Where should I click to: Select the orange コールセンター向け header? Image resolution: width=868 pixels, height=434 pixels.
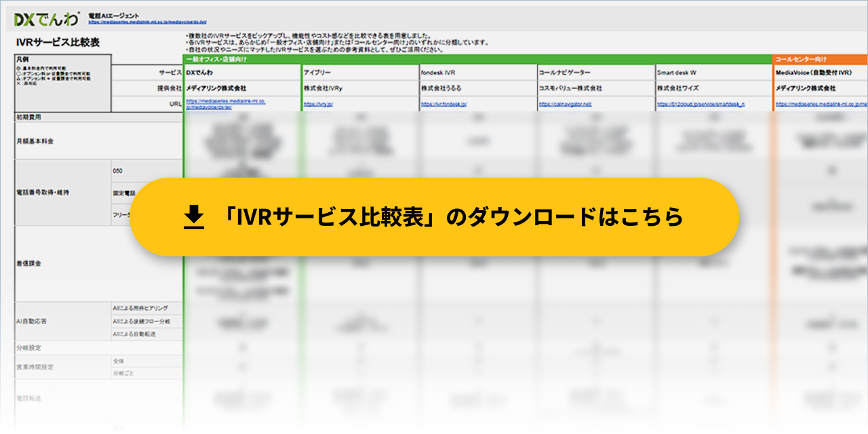tap(820, 60)
